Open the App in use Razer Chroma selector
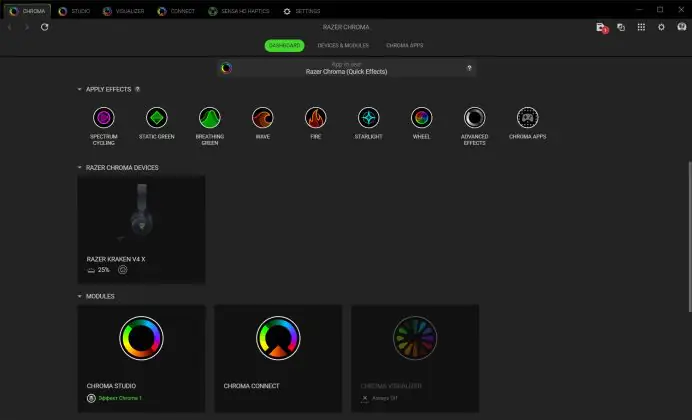The width and height of the screenshot is (692, 420). tap(346, 68)
